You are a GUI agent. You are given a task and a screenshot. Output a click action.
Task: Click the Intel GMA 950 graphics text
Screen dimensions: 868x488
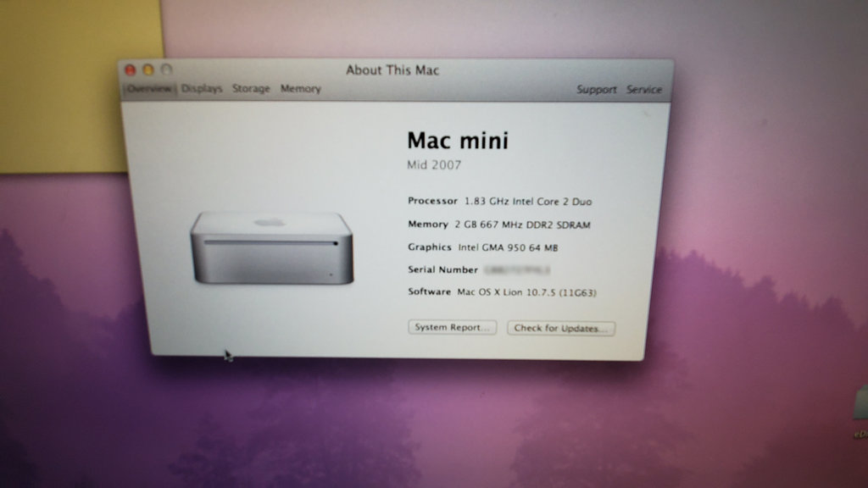point(508,247)
